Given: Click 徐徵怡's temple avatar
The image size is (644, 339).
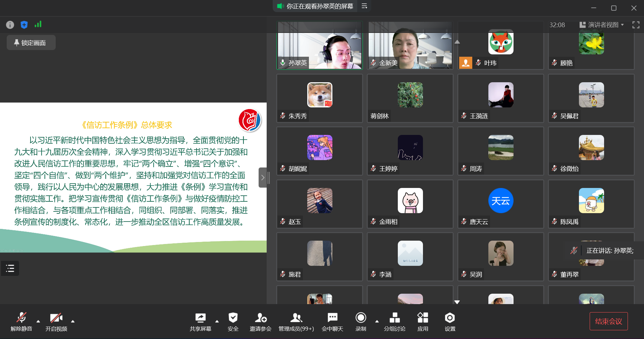Looking at the screenshot, I should click(591, 147).
